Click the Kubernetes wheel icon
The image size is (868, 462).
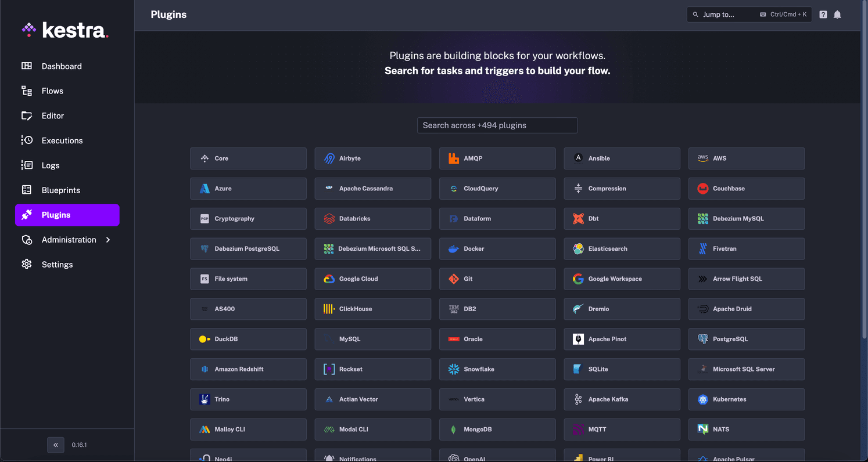(703, 399)
